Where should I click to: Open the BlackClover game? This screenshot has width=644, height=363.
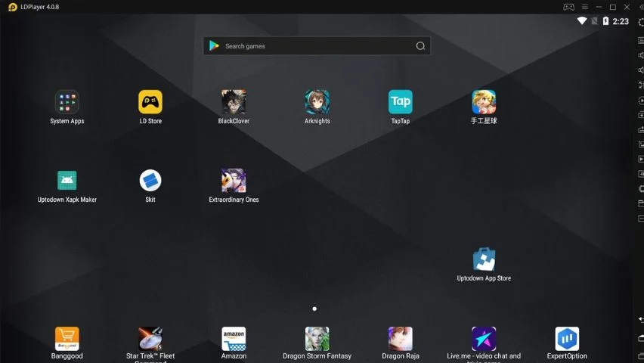[234, 102]
